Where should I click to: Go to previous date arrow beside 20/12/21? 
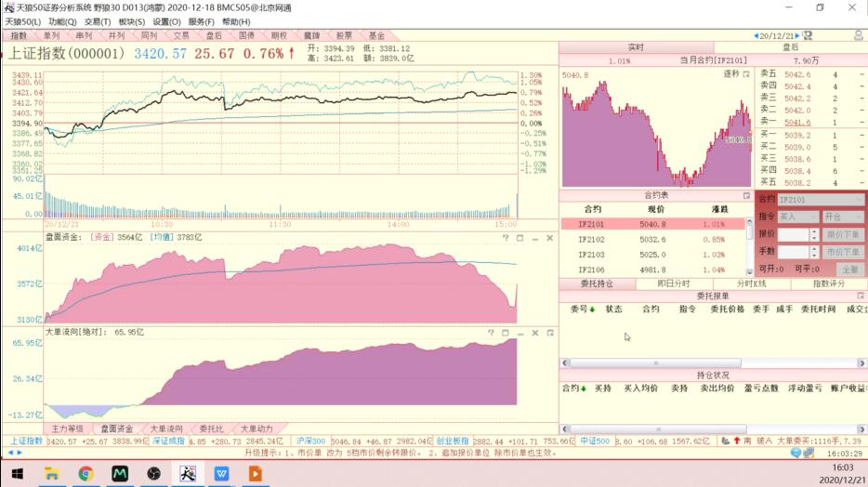pos(756,36)
